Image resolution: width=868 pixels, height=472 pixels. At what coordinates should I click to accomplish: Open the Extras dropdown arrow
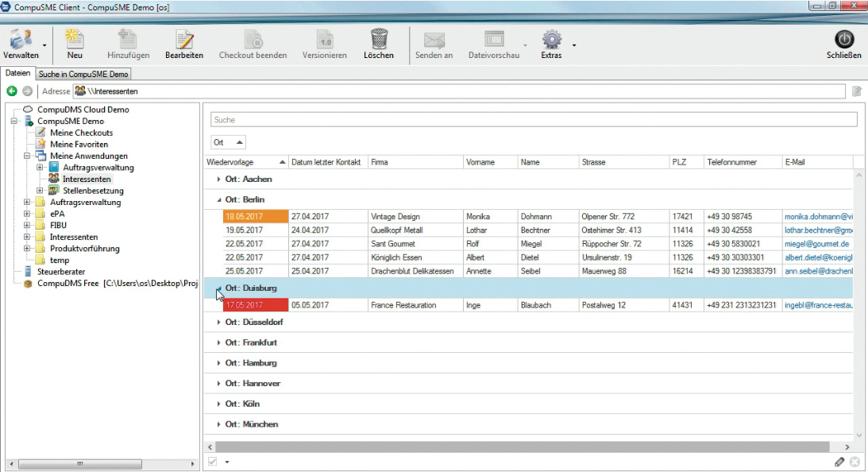click(574, 44)
